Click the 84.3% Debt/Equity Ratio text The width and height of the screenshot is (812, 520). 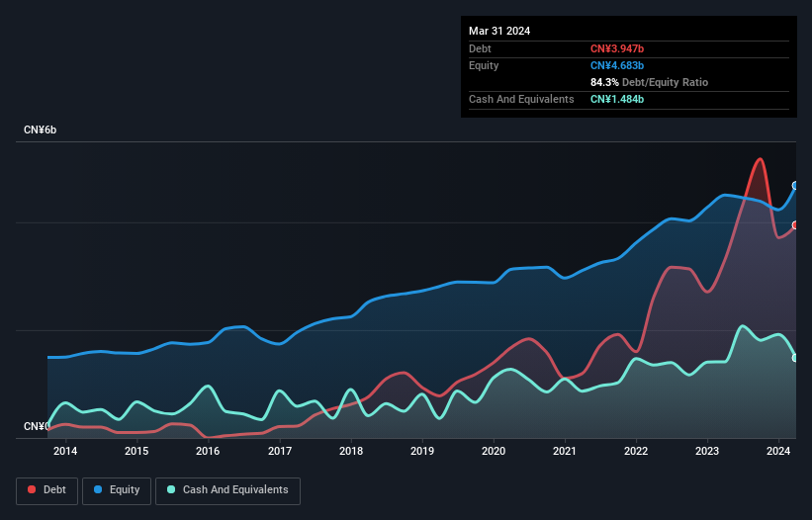[649, 82]
